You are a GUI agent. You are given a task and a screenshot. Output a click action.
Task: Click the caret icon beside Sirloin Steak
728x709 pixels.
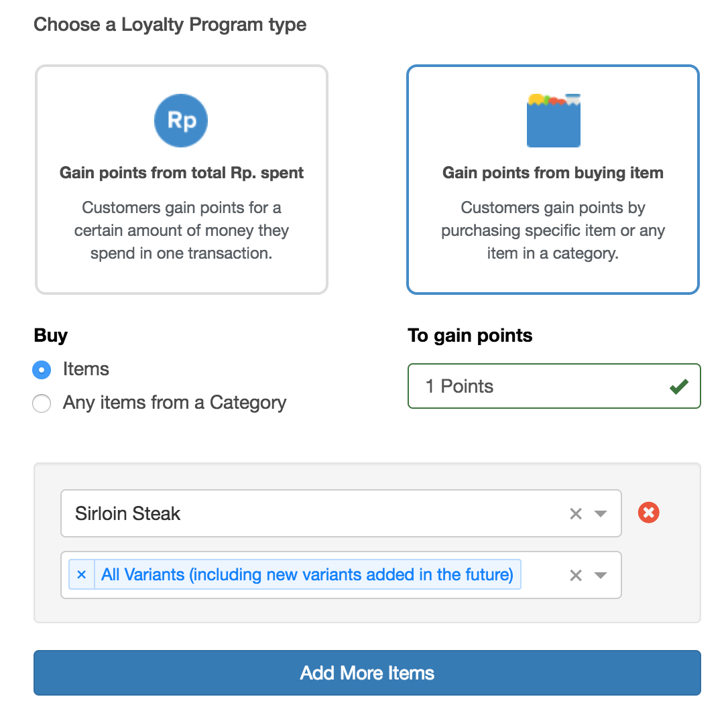pos(600,513)
